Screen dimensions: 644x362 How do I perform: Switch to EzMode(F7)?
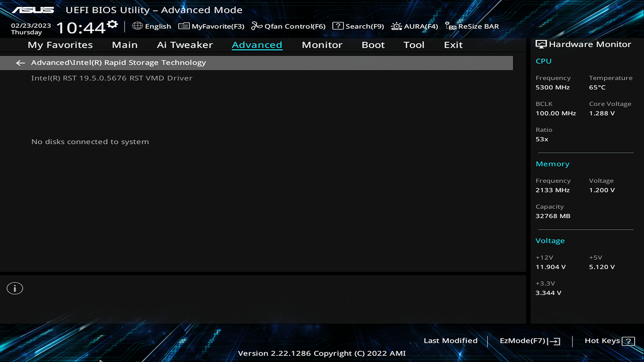point(522,341)
